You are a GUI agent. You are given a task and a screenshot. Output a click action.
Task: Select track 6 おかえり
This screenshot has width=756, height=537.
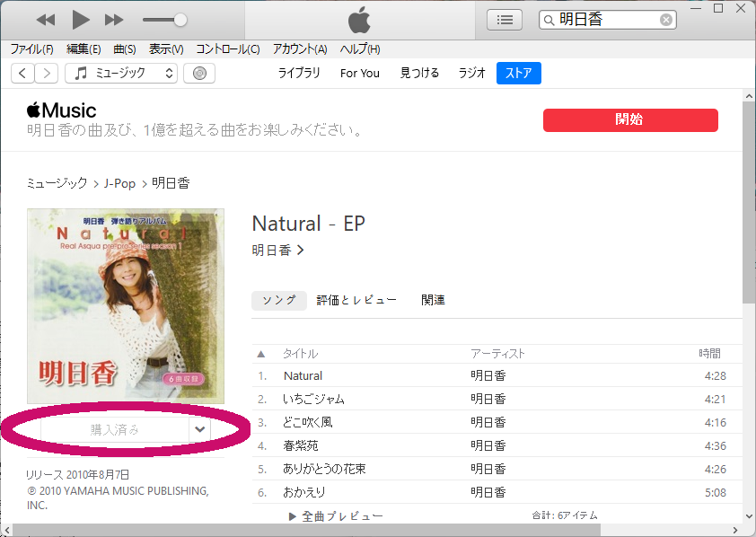pyautogui.click(x=497, y=492)
